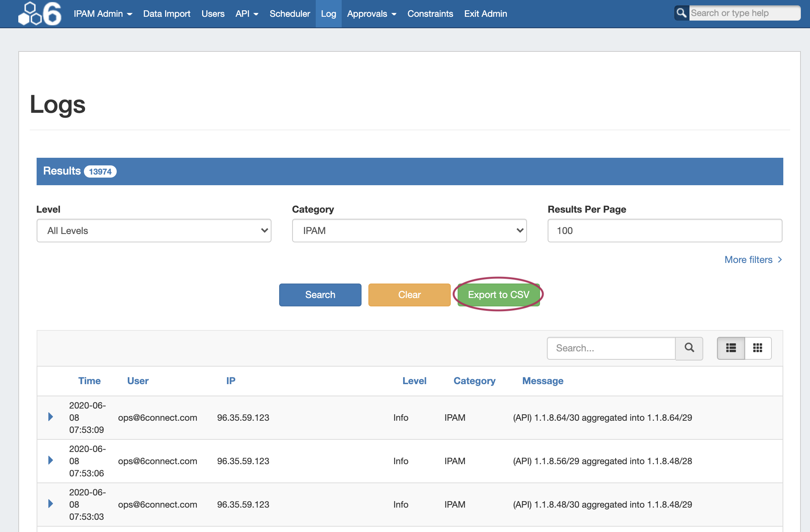Screen dimensions: 810x532
Task: Sort table by the Time column header
Action: [89, 381]
